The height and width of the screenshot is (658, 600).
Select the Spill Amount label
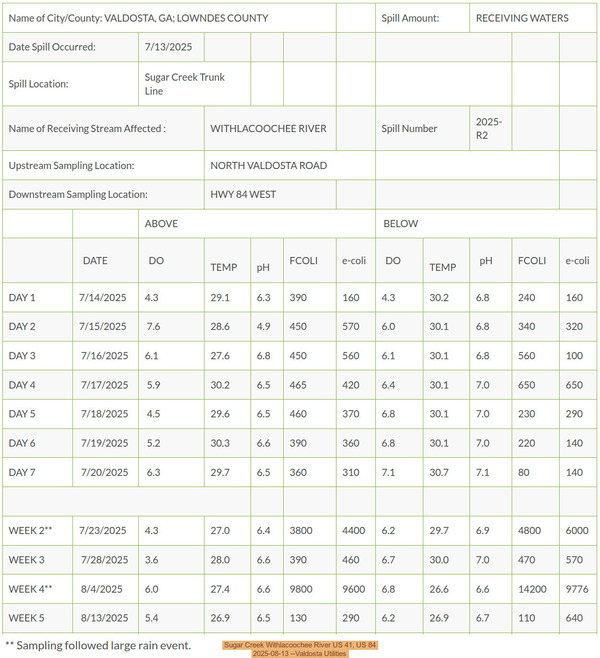click(x=410, y=18)
